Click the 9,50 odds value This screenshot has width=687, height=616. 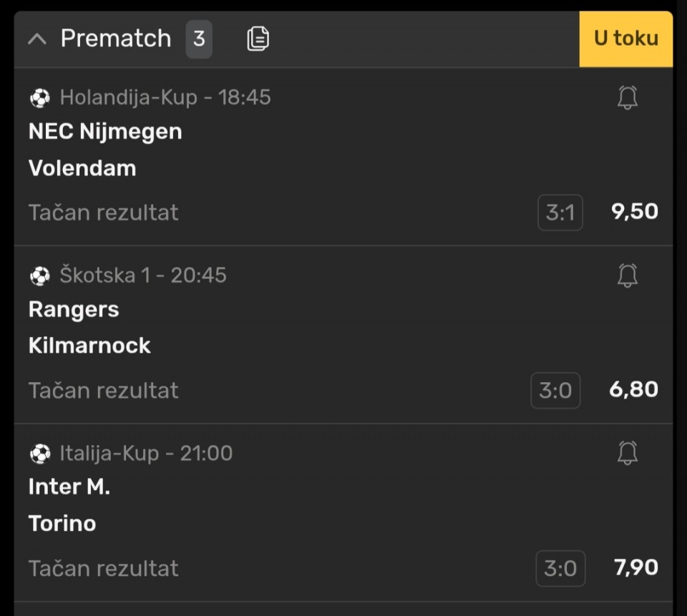pos(635,212)
